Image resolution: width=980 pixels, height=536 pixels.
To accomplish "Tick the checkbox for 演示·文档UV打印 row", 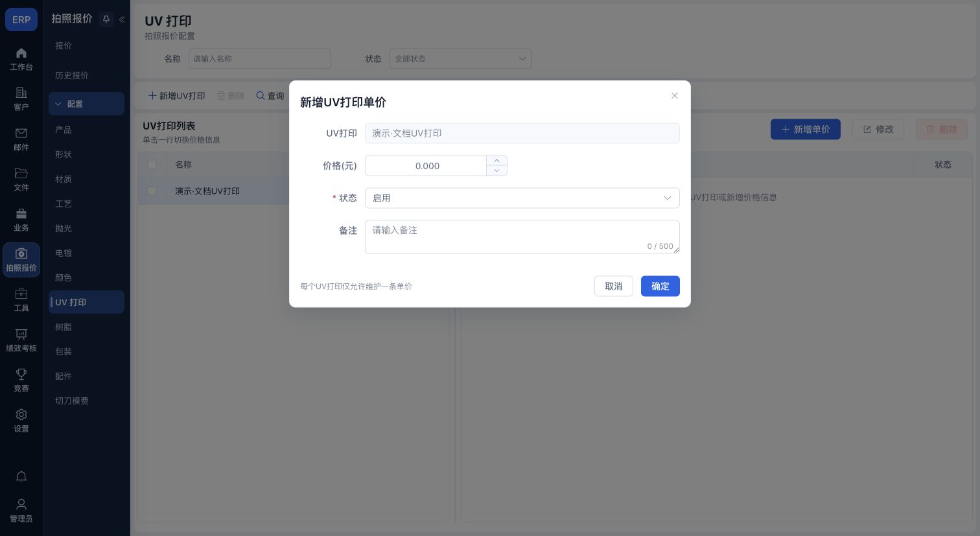I will pos(152,191).
